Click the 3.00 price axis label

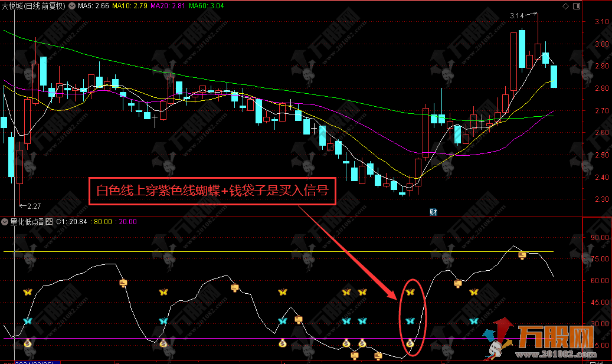[602, 44]
